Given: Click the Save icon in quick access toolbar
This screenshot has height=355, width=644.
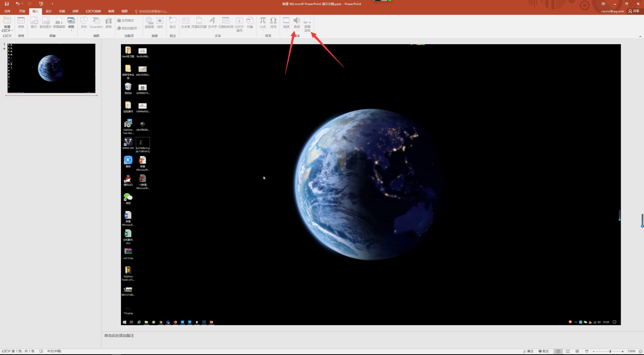Looking at the screenshot, I should pyautogui.click(x=7, y=4).
